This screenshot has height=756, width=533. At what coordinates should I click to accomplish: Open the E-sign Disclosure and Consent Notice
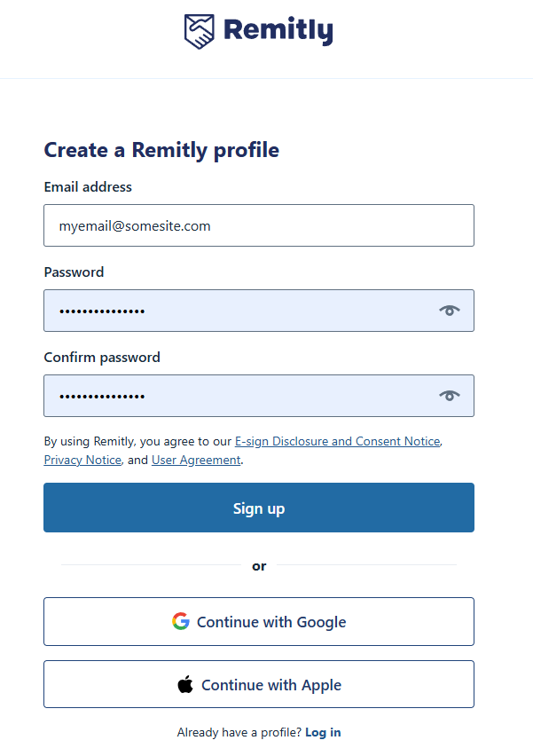(337, 441)
